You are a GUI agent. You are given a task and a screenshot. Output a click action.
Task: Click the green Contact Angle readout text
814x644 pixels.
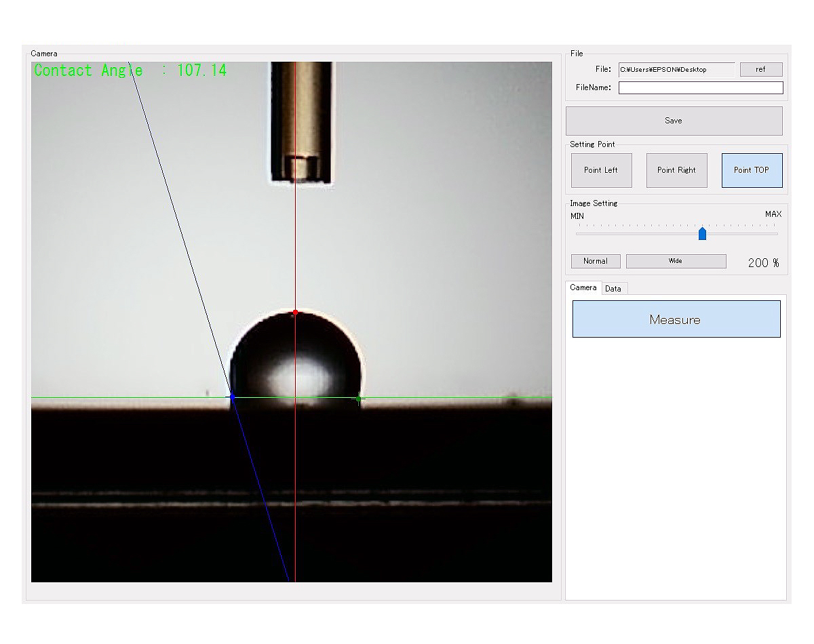130,71
